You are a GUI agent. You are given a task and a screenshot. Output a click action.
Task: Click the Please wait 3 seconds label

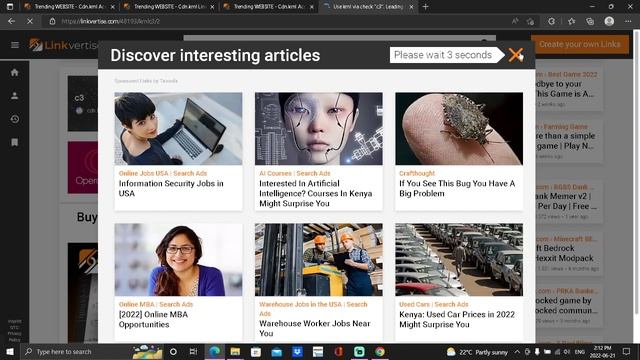[443, 55]
